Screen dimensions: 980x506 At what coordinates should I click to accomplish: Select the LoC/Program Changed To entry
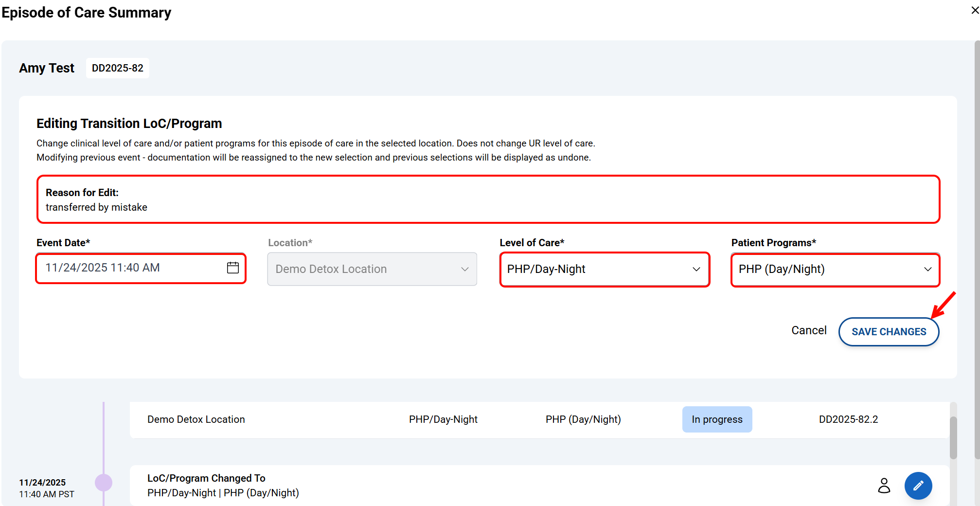(223, 486)
